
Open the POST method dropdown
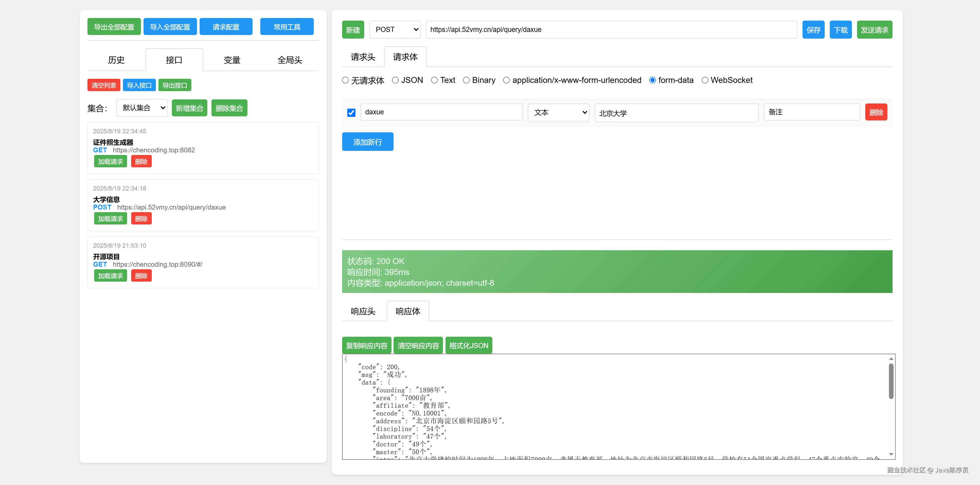point(395,30)
